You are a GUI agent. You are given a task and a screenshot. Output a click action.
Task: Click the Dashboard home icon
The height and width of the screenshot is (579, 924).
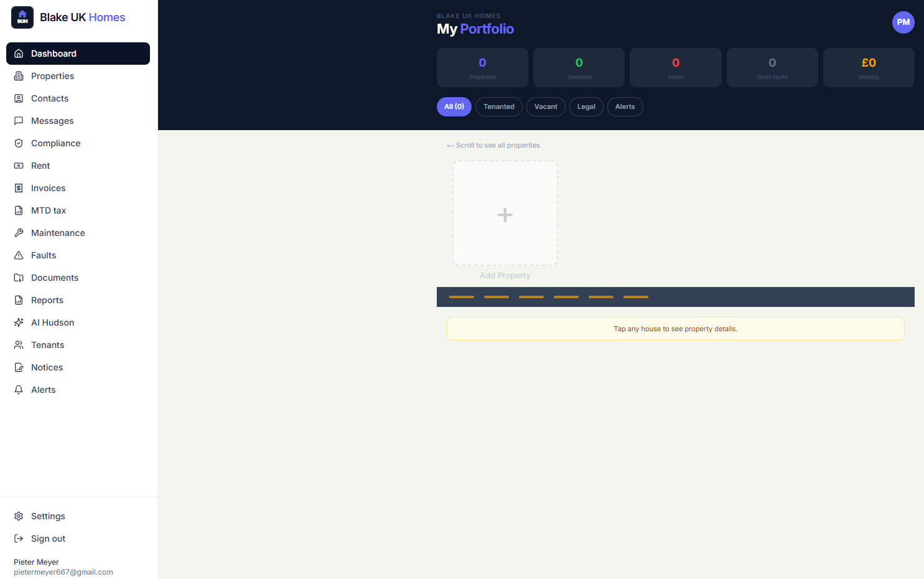coord(19,54)
